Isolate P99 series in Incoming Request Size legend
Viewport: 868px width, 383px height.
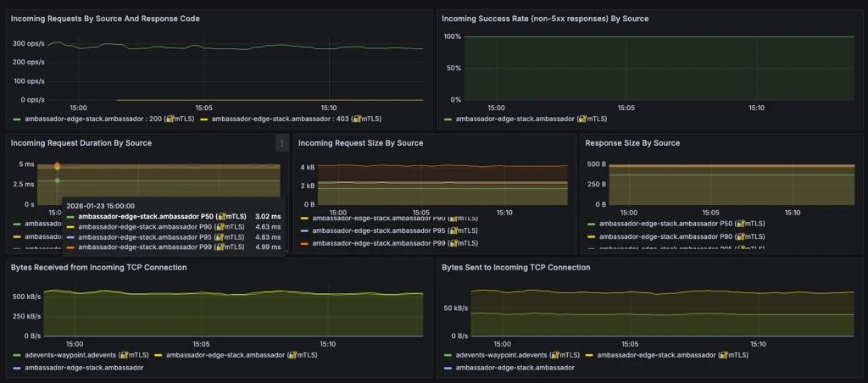(x=395, y=243)
